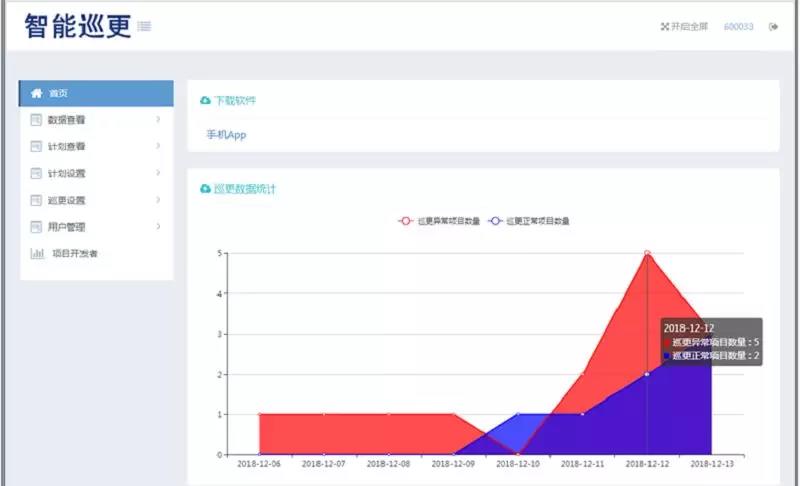800x486 pixels.
Task: Open the 手机App download link
Action: coord(226,135)
